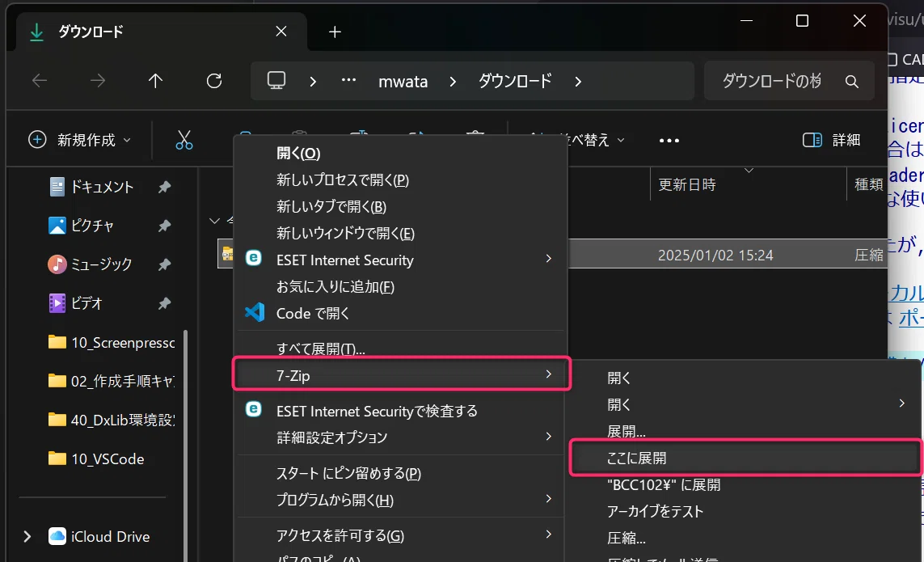Click the VS Code icon in context menu
Image resolution: width=924 pixels, height=562 pixels.
point(255,312)
